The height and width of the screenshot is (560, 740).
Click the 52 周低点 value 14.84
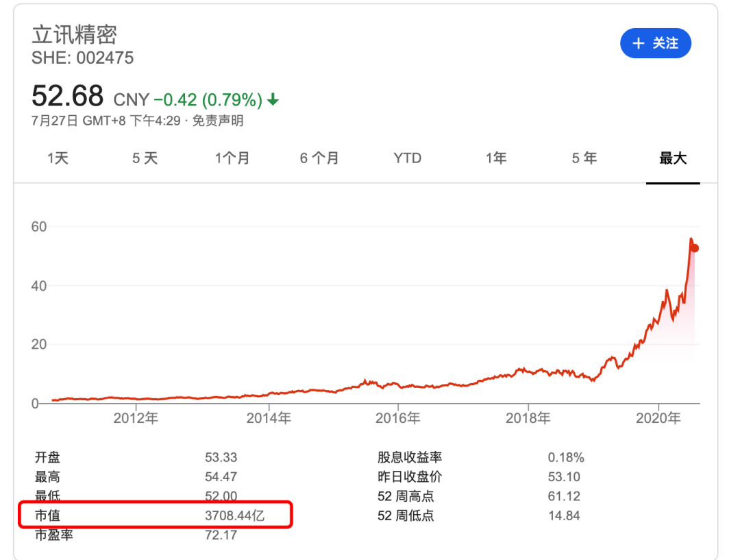[564, 515]
